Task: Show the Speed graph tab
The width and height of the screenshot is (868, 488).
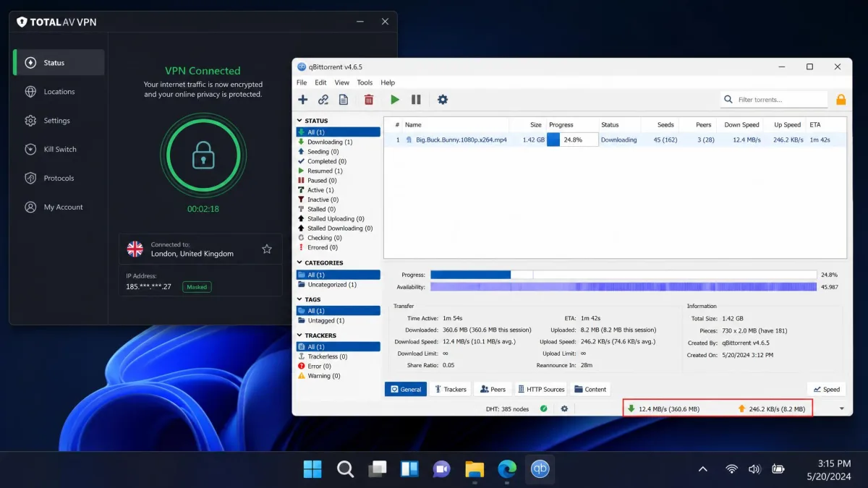Action: tap(826, 389)
